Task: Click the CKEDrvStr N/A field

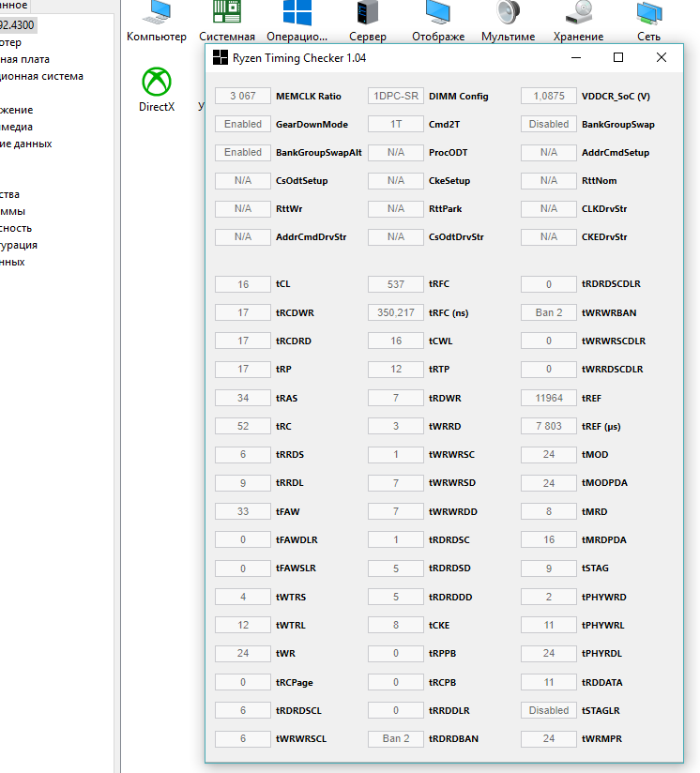Action: point(549,236)
